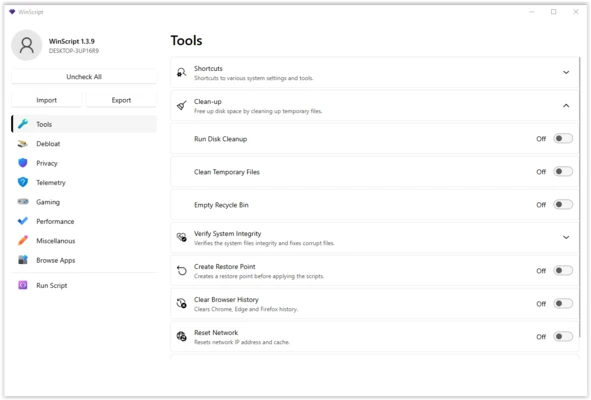Open Browse Apps in sidebar
The width and height of the screenshot is (591, 400).
(84, 260)
